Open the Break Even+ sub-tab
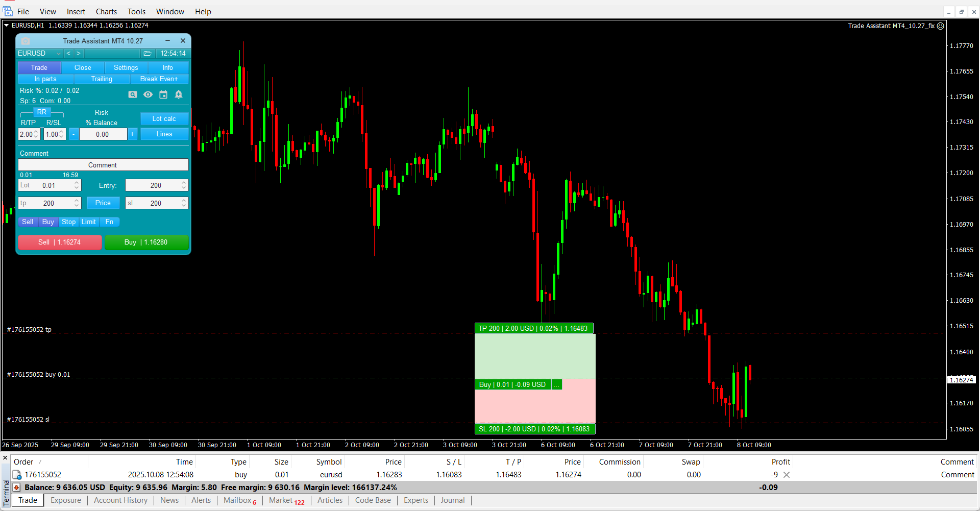The width and height of the screenshot is (980, 511). coord(159,79)
